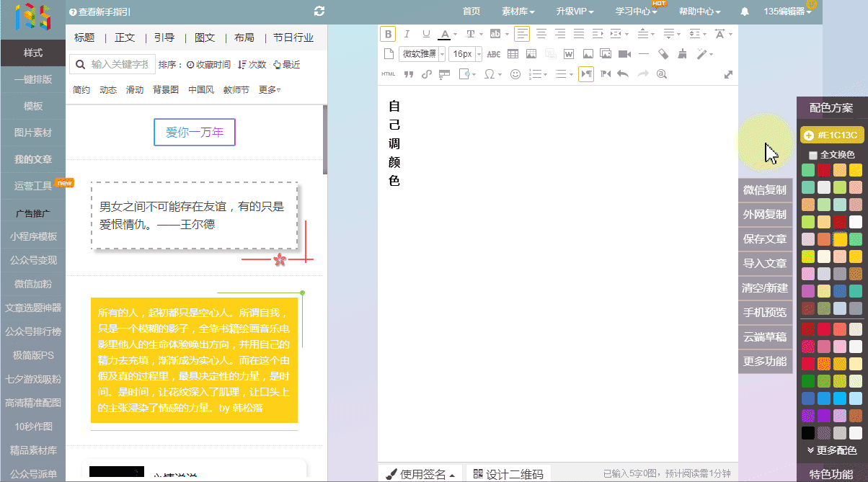Viewport: 868px width, 482px height.
Task: Click the undo arrow icon
Action: (x=623, y=73)
